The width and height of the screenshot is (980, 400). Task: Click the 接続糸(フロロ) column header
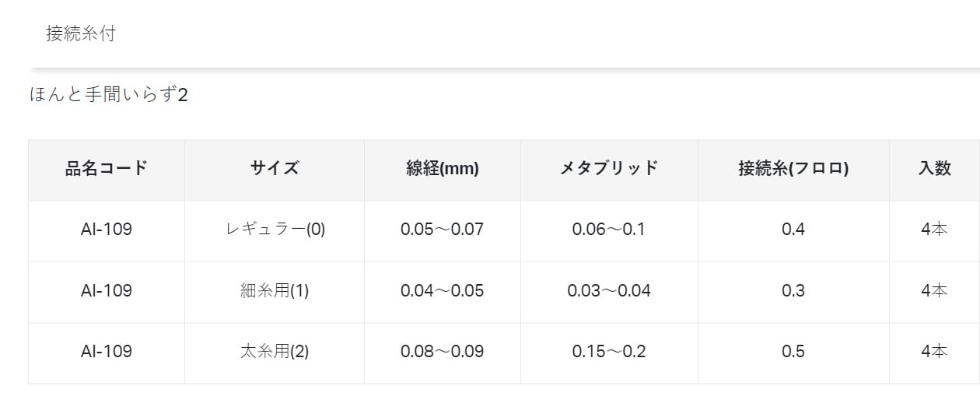[x=793, y=168]
